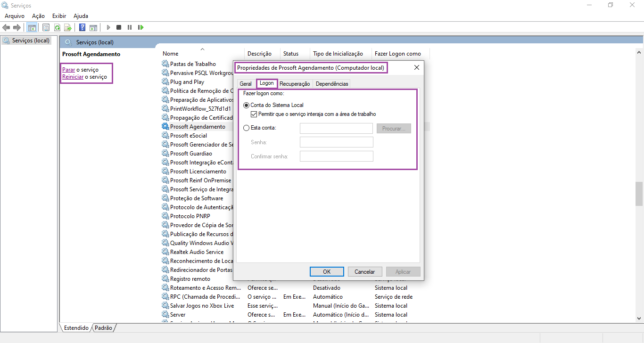Click the Reiniciar service link

pos(73,77)
